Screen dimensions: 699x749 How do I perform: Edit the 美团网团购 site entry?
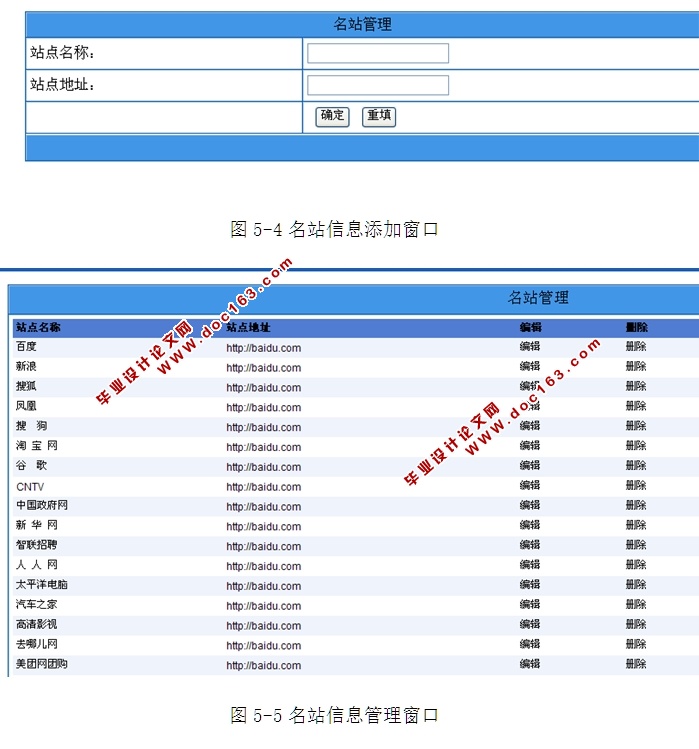pos(530,664)
